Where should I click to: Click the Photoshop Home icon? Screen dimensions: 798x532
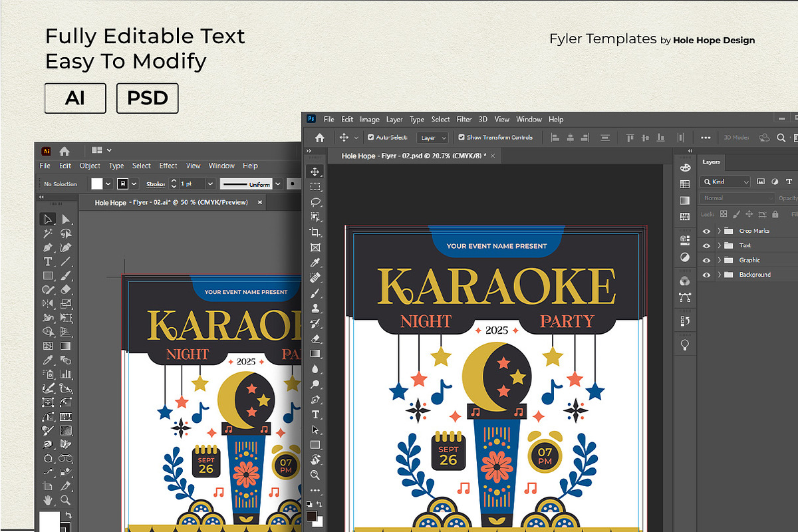click(x=320, y=137)
